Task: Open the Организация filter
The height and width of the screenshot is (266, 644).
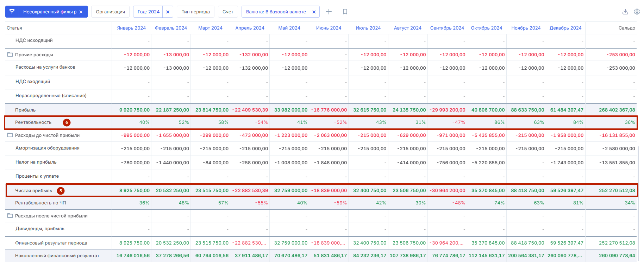Action: [111, 12]
